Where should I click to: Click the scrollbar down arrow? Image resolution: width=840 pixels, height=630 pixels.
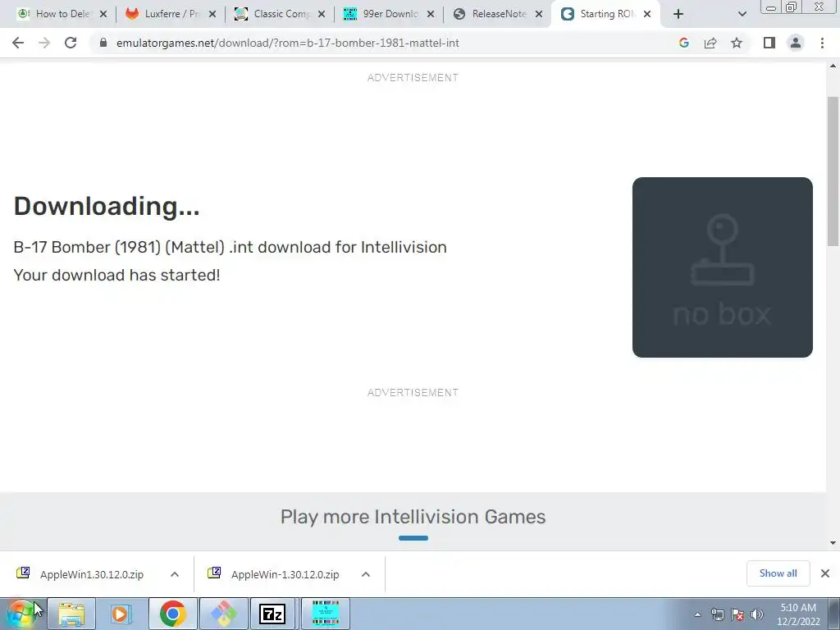click(x=833, y=543)
